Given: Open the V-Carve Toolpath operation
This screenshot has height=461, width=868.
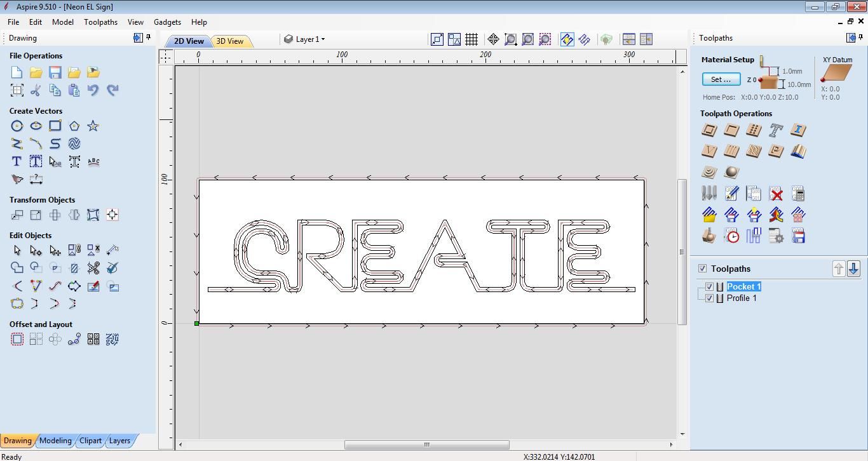Looking at the screenshot, I should point(709,151).
